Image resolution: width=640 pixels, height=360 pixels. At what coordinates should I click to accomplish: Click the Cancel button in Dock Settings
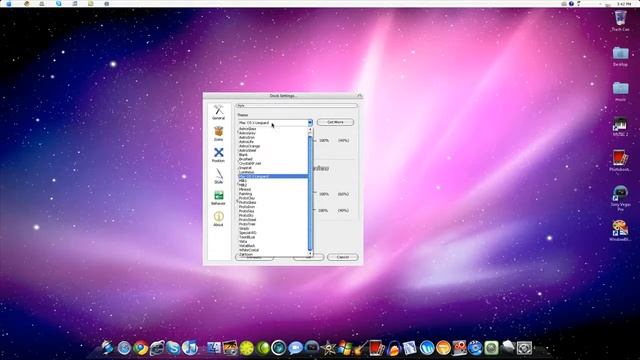pyautogui.click(x=342, y=257)
